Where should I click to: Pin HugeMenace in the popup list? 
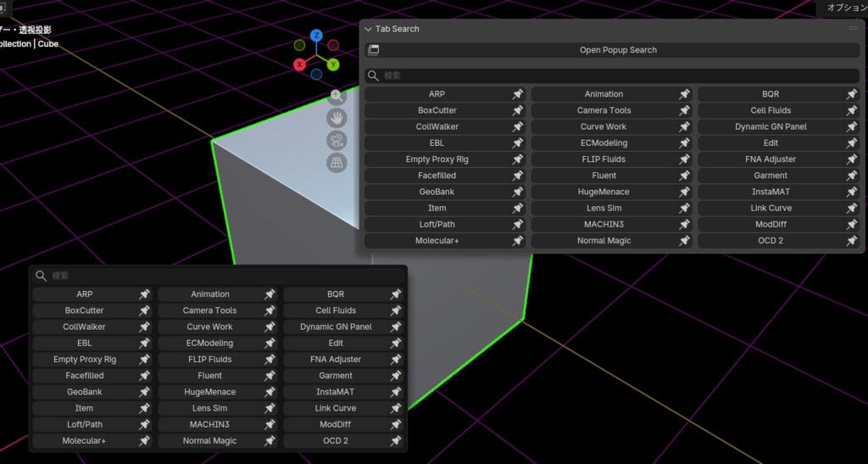270,392
